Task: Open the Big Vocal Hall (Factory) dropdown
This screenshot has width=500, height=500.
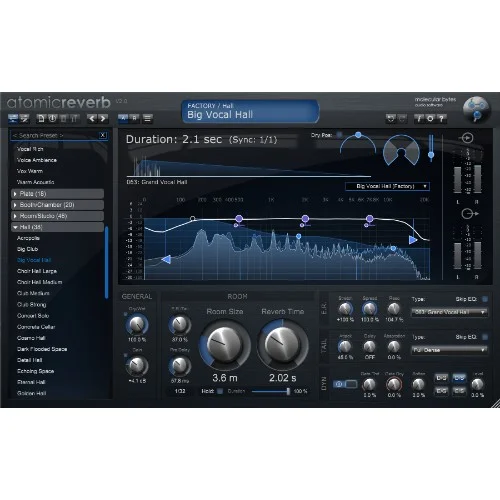Action: click(387, 186)
